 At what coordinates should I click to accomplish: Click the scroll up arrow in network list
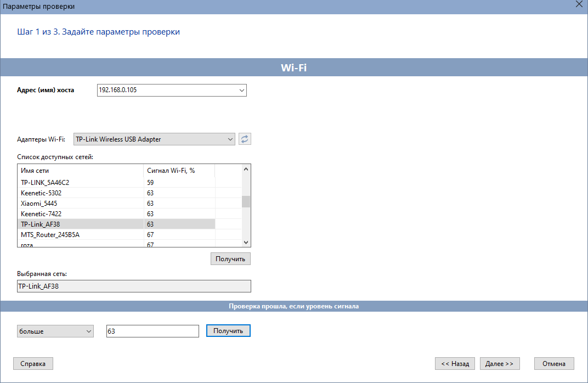(x=246, y=170)
